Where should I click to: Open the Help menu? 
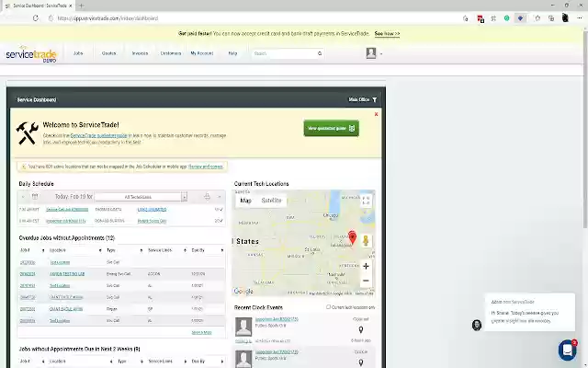coord(232,53)
